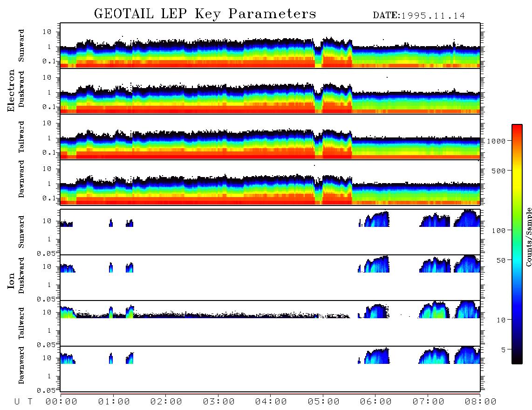Click the 500 colorbar tick label
This screenshot has width=532, height=410.
coord(499,171)
